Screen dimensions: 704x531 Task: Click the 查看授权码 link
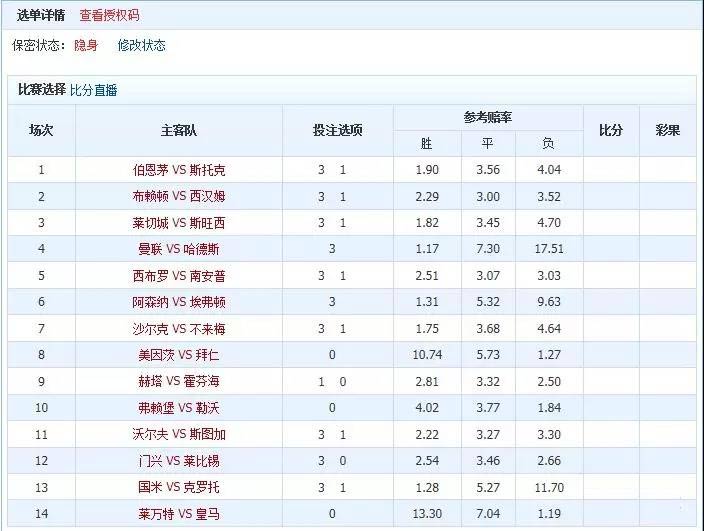109,16
